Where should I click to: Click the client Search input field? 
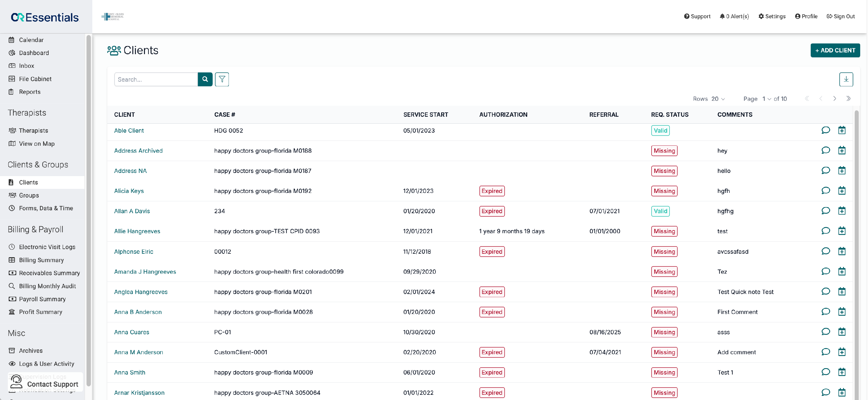[x=156, y=79]
